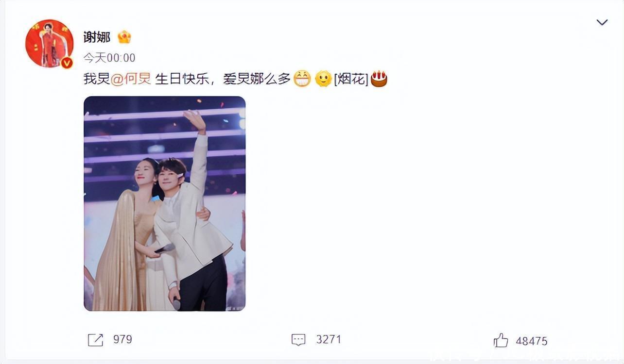Click the smiling yellow face emoji

(323, 79)
